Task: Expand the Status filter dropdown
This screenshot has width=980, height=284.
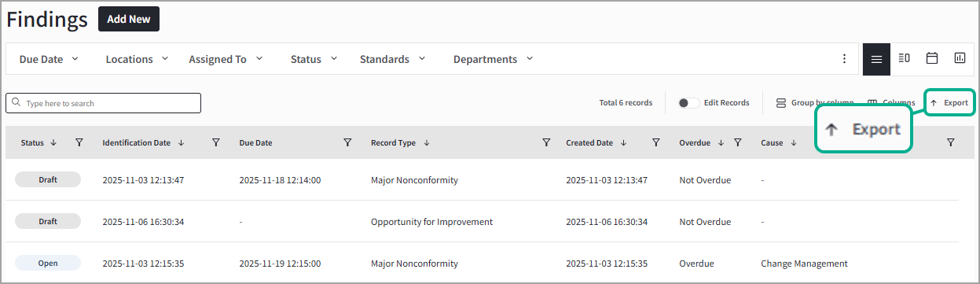Action: coord(314,59)
